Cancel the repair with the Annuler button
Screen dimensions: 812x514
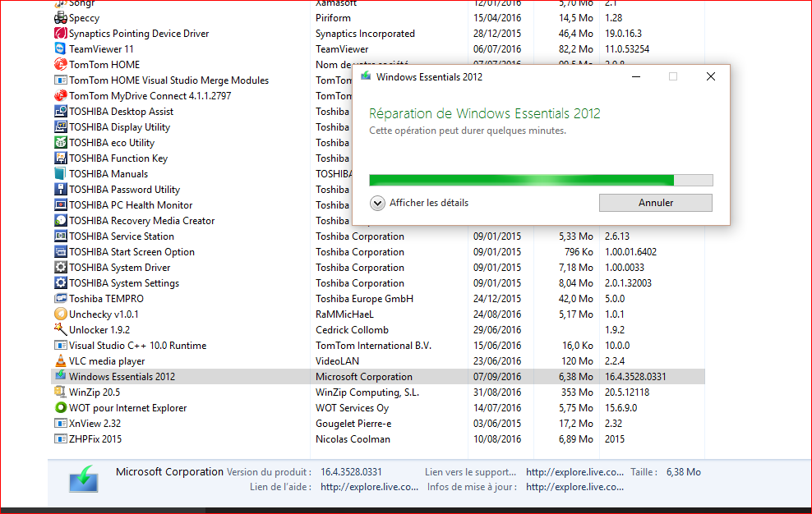[x=656, y=203]
